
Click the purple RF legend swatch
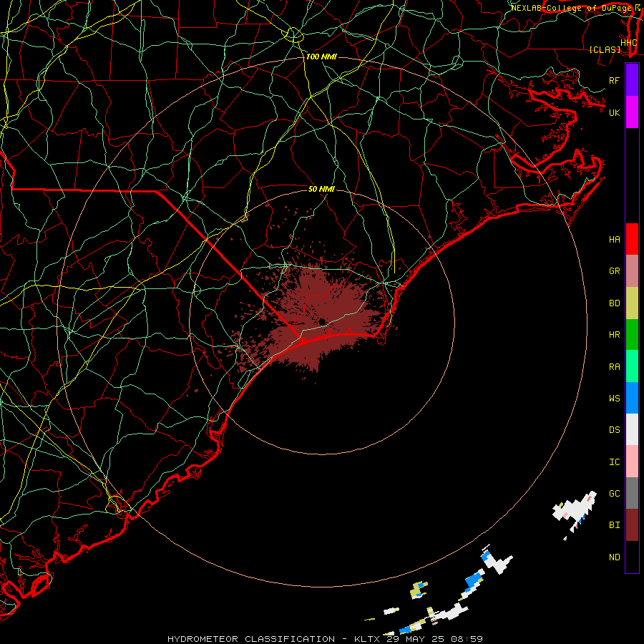632,80
